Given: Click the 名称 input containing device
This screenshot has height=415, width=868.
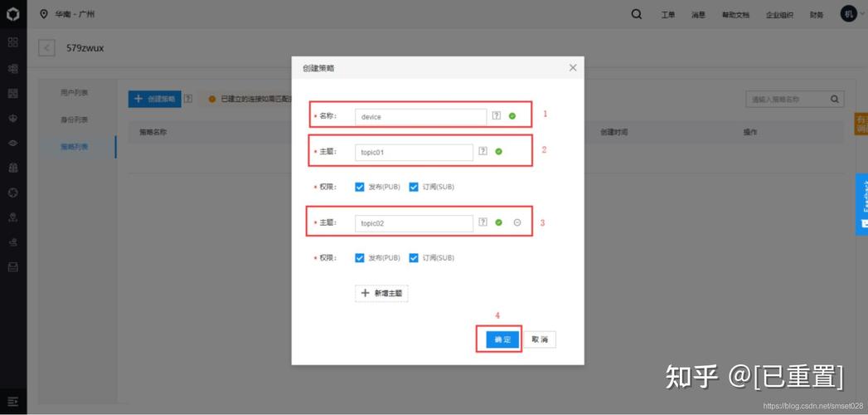Looking at the screenshot, I should click(420, 117).
